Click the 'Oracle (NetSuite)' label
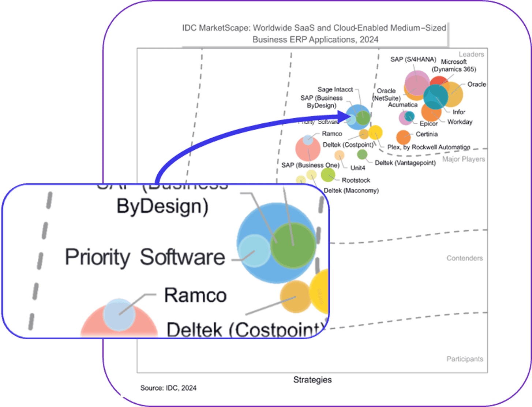The height and width of the screenshot is (407, 532). [387, 94]
